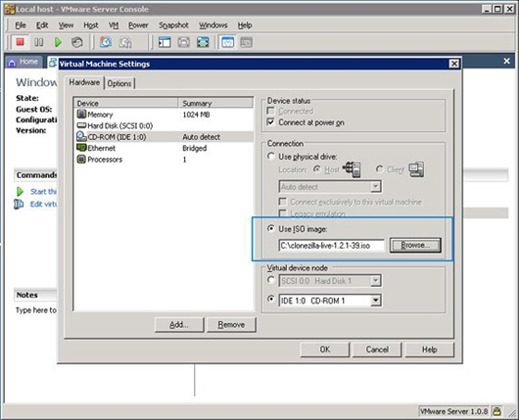
Task: Toggle Connect at power on checkbox
Action: point(270,122)
